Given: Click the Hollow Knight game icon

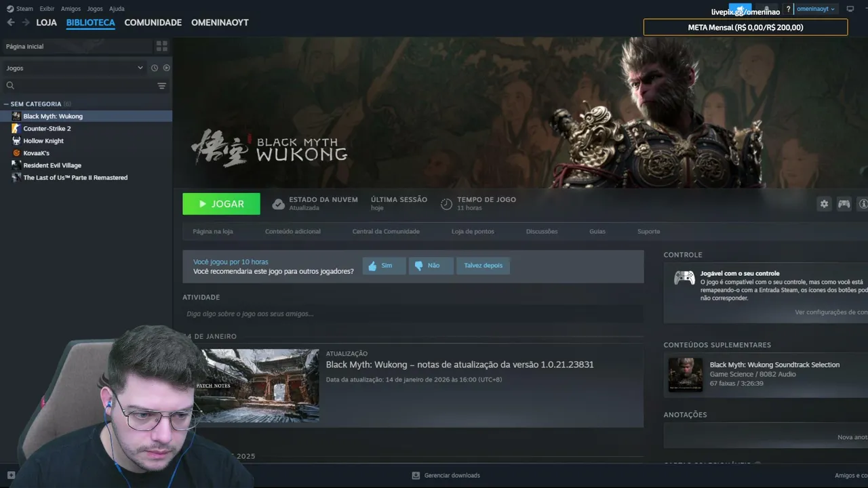Looking at the screenshot, I should pos(16,140).
